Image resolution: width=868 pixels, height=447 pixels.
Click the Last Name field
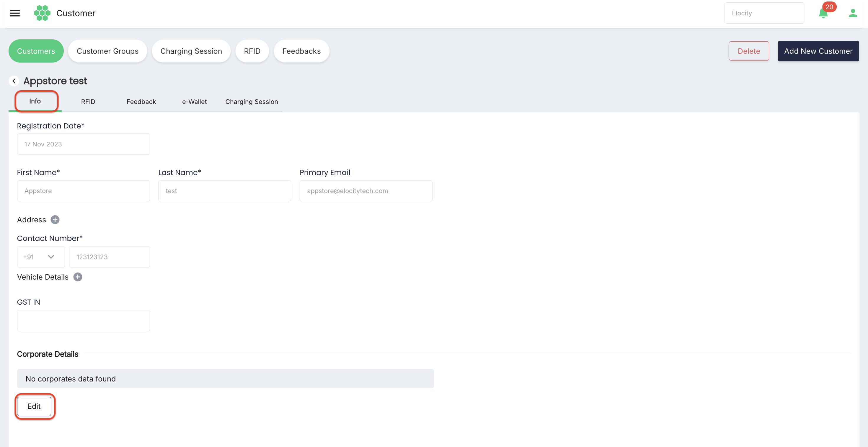point(225,191)
